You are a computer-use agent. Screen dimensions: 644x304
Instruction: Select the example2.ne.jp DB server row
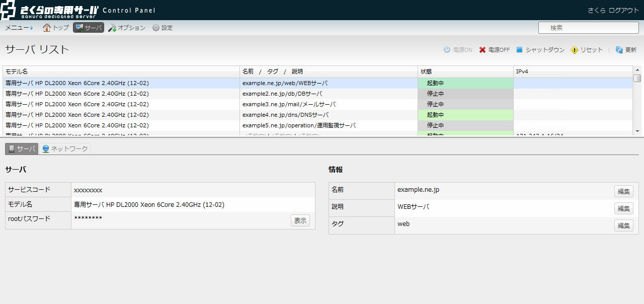282,94
